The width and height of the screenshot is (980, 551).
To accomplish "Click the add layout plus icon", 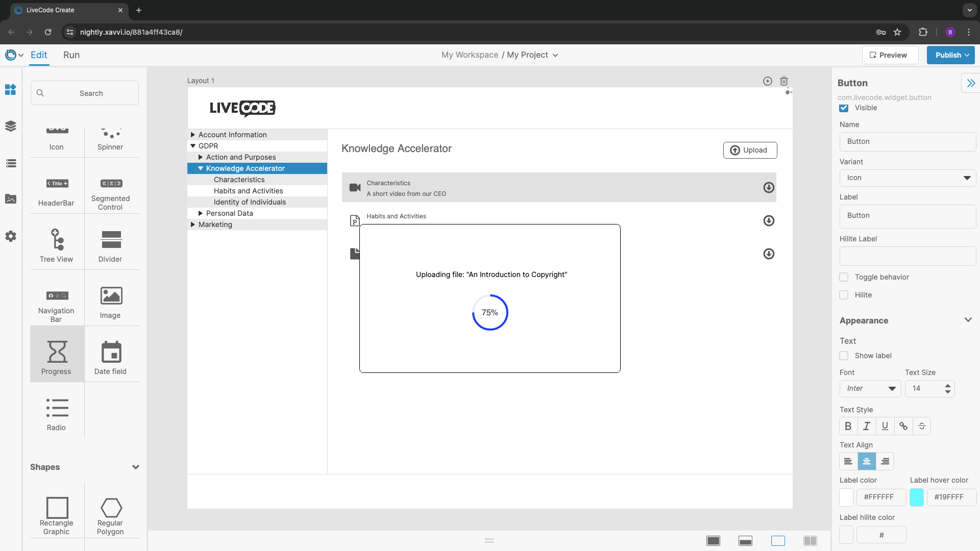I will tap(767, 81).
